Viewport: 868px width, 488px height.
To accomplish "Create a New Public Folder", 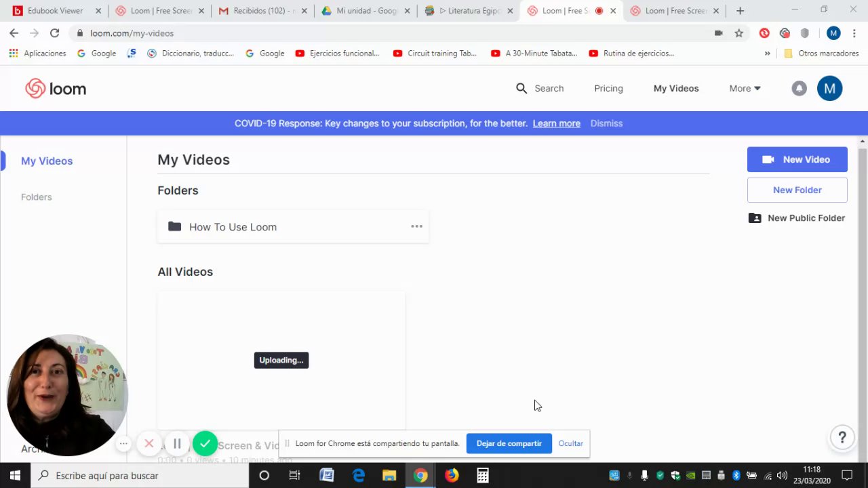I will 797,218.
